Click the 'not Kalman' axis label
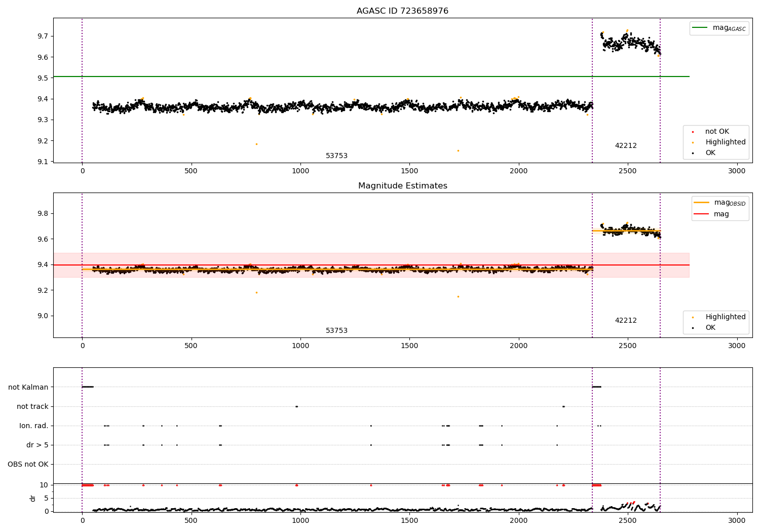Viewport: 760px width, 532px height. [28, 387]
